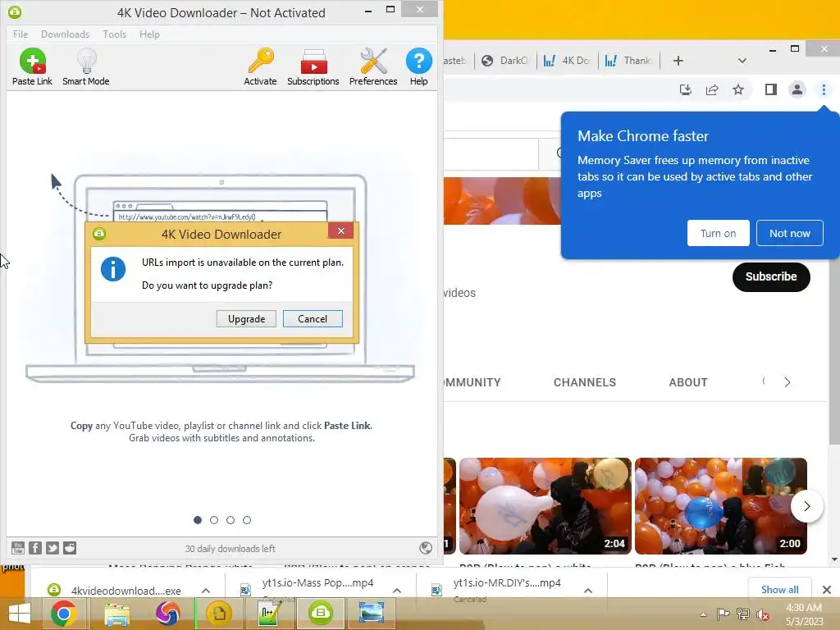Click Windows Start button
Image resolution: width=840 pixels, height=630 pixels.
[20, 614]
